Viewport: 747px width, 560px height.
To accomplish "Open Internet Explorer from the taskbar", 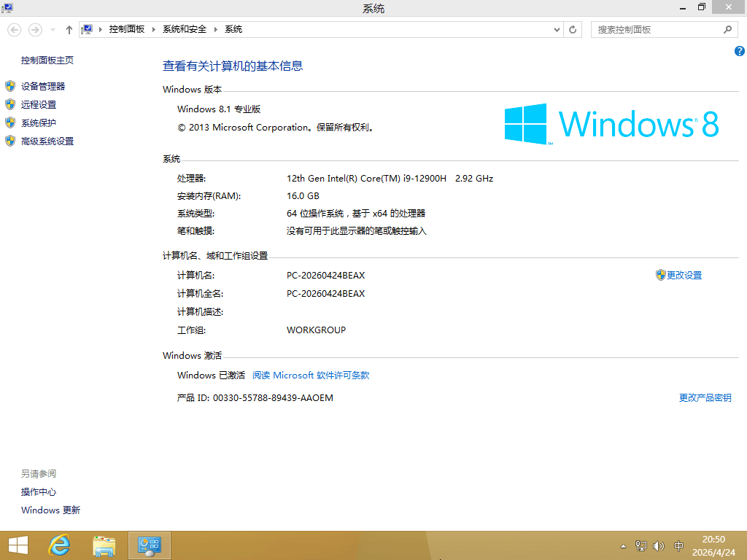I will [59, 545].
